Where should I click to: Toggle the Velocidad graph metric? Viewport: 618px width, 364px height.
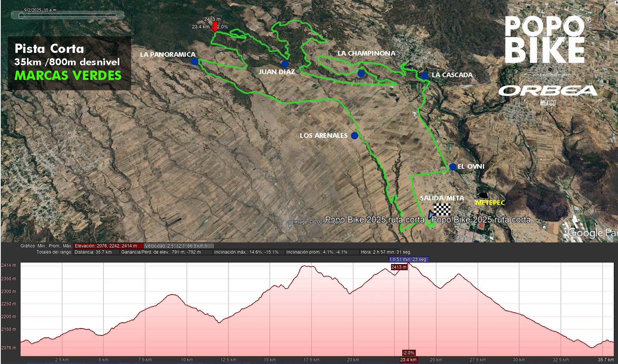coord(179,246)
